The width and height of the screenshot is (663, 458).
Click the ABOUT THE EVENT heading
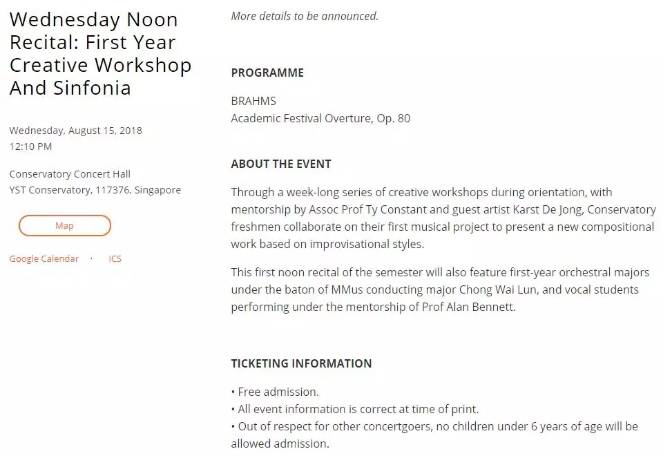(281, 164)
